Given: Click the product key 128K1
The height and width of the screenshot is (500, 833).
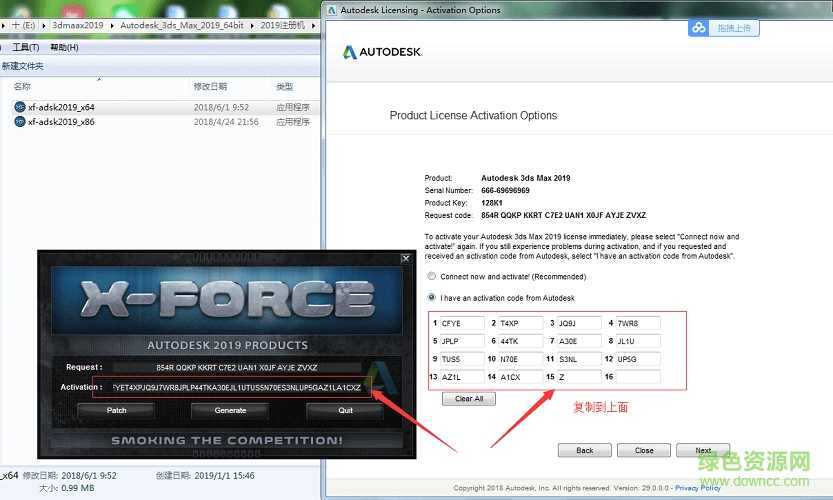Looking at the screenshot, I should tap(491, 203).
